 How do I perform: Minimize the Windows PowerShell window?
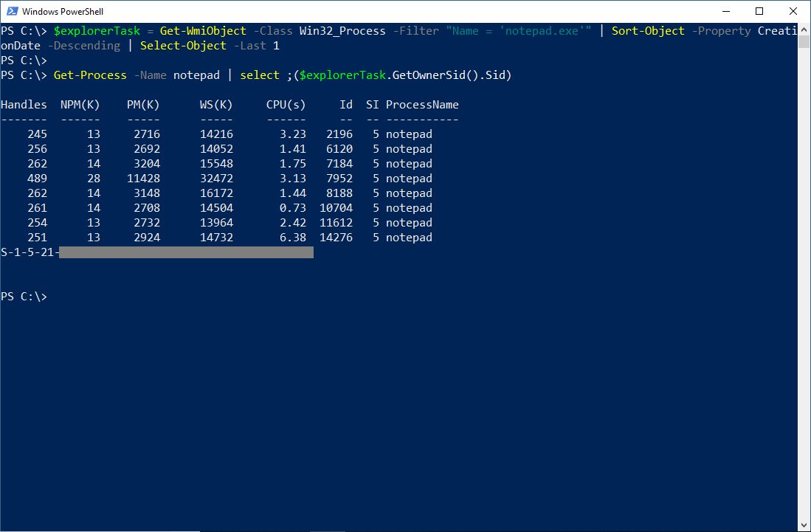click(x=725, y=11)
